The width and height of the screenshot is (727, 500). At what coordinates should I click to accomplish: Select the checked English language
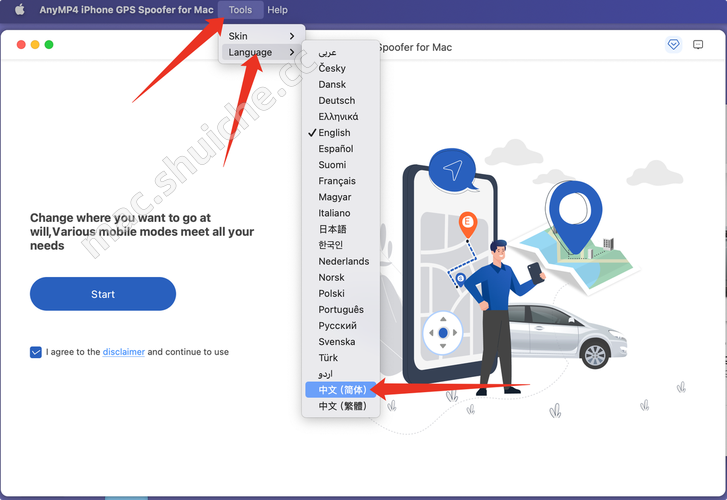pos(341,133)
